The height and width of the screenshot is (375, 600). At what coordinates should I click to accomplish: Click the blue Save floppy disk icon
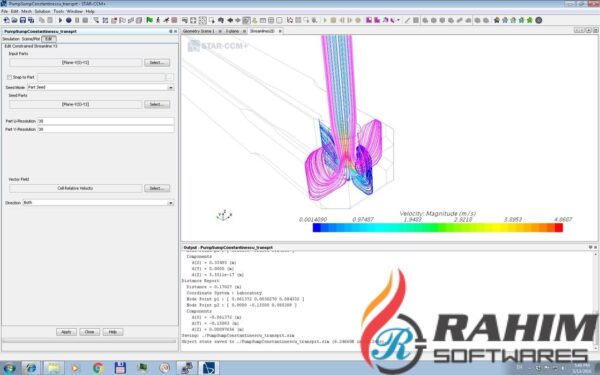coord(23,20)
